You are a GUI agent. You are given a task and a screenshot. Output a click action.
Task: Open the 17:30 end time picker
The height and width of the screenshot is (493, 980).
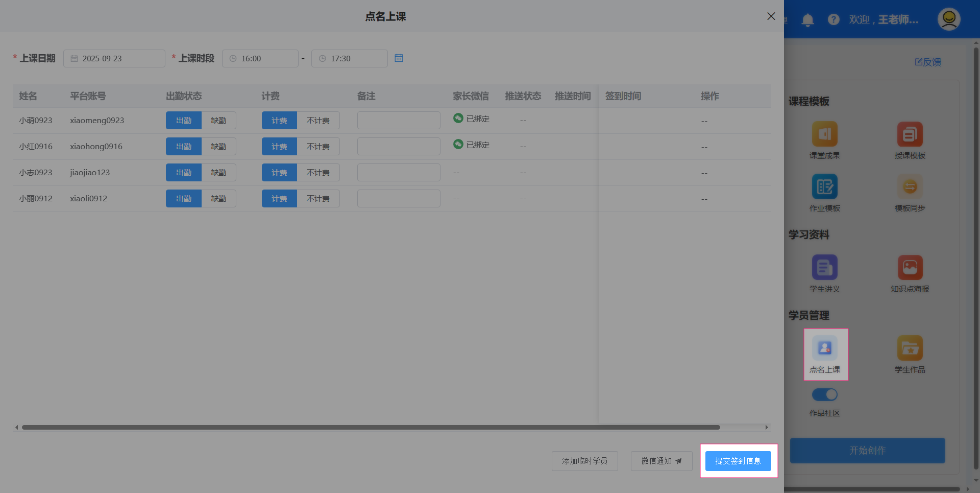[x=350, y=59]
